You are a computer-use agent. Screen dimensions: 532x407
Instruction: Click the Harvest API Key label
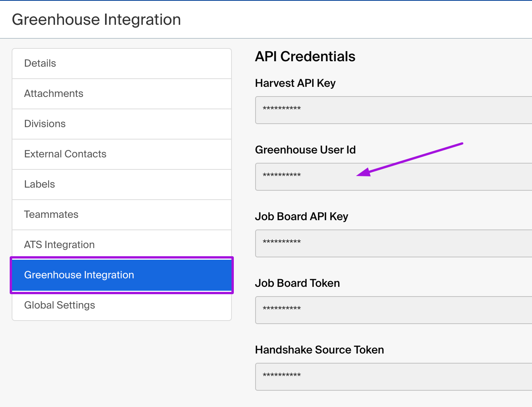295,83
